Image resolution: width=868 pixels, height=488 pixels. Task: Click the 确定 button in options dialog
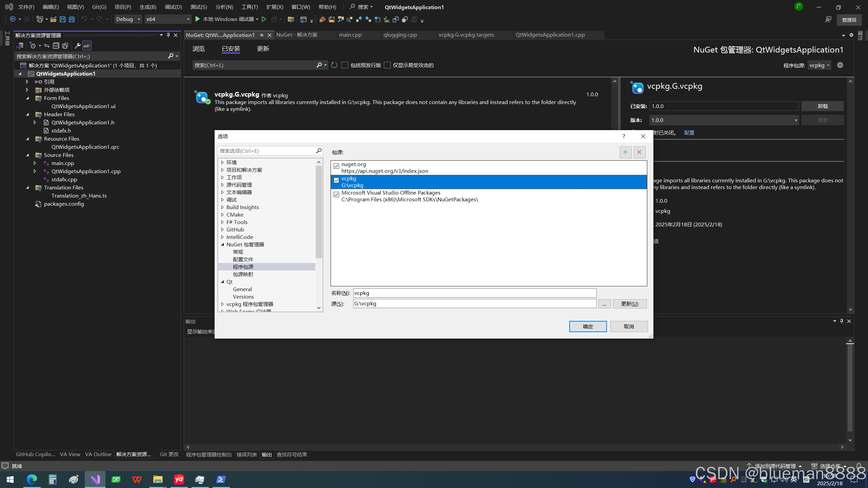588,326
